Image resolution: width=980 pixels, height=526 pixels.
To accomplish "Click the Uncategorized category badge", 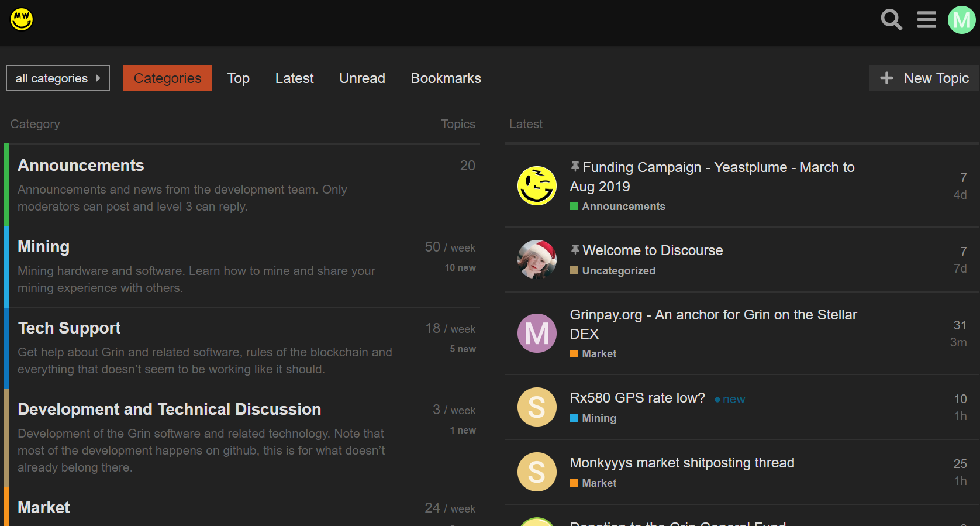I will click(613, 271).
